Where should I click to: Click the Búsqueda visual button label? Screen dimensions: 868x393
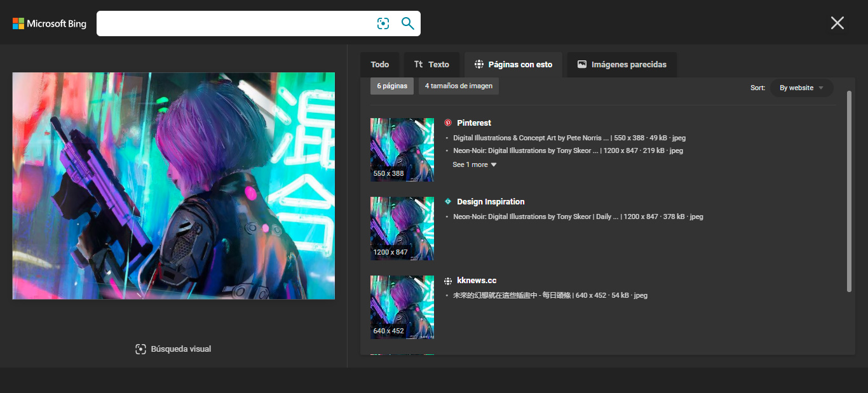(181, 349)
